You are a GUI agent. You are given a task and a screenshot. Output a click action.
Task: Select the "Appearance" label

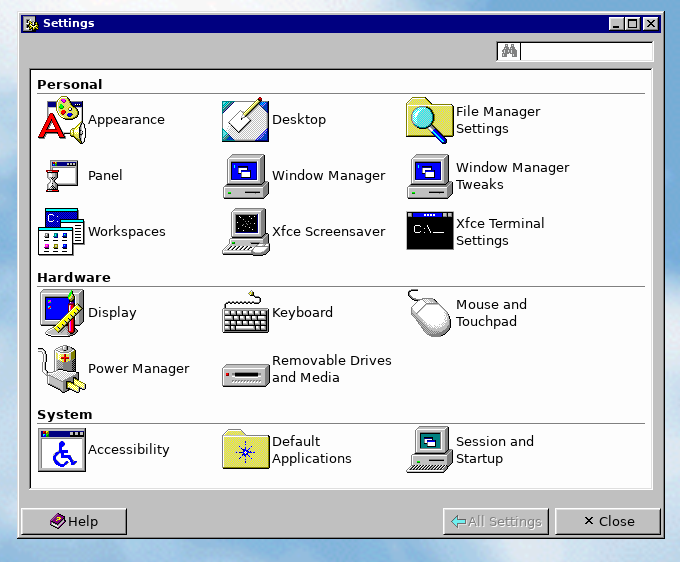point(126,120)
